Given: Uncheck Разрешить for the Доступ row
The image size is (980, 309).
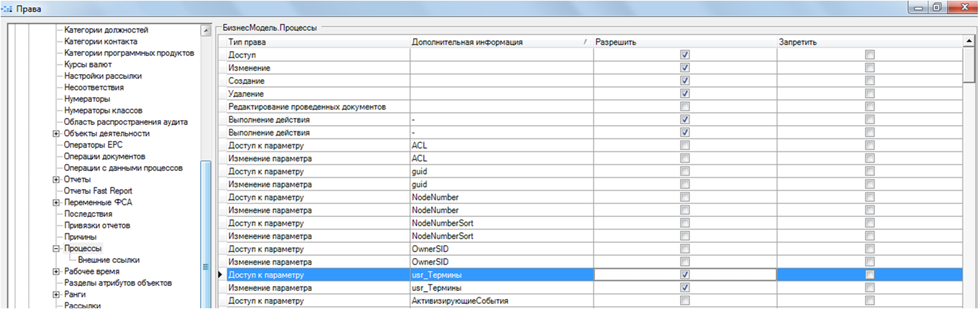Looking at the screenshot, I should [685, 55].
